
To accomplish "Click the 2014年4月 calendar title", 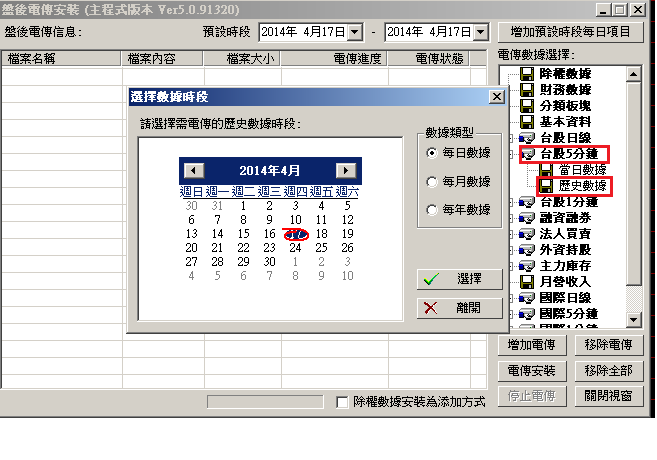I will 270,171.
